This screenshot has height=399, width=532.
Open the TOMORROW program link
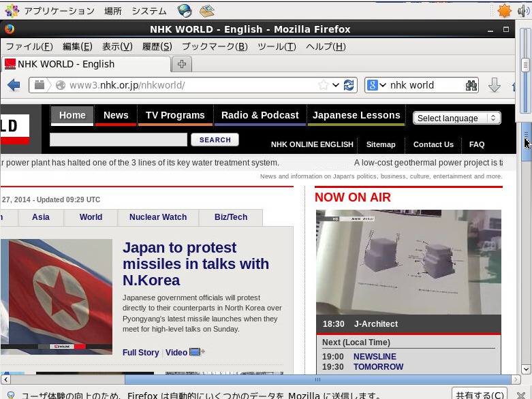378,367
